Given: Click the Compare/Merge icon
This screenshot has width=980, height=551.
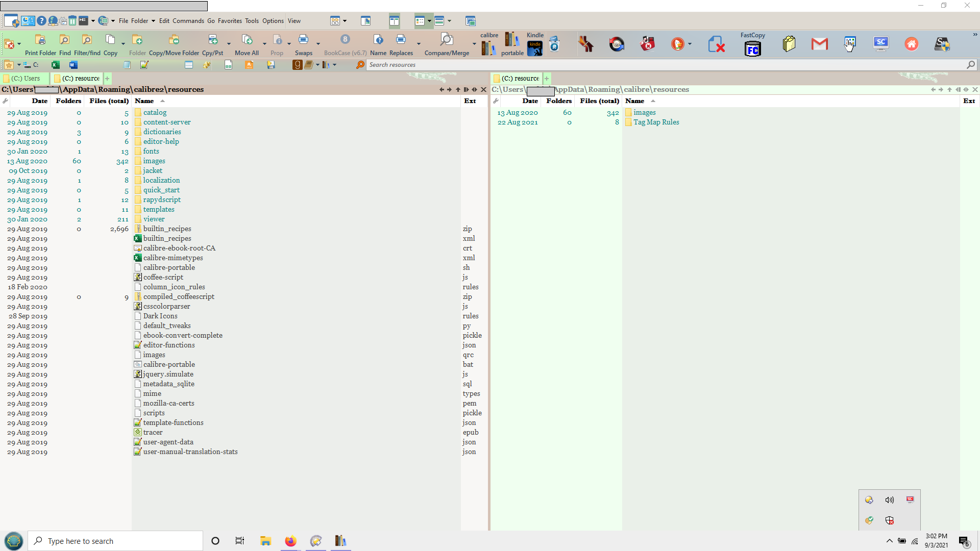Looking at the screenshot, I should 447,40.
